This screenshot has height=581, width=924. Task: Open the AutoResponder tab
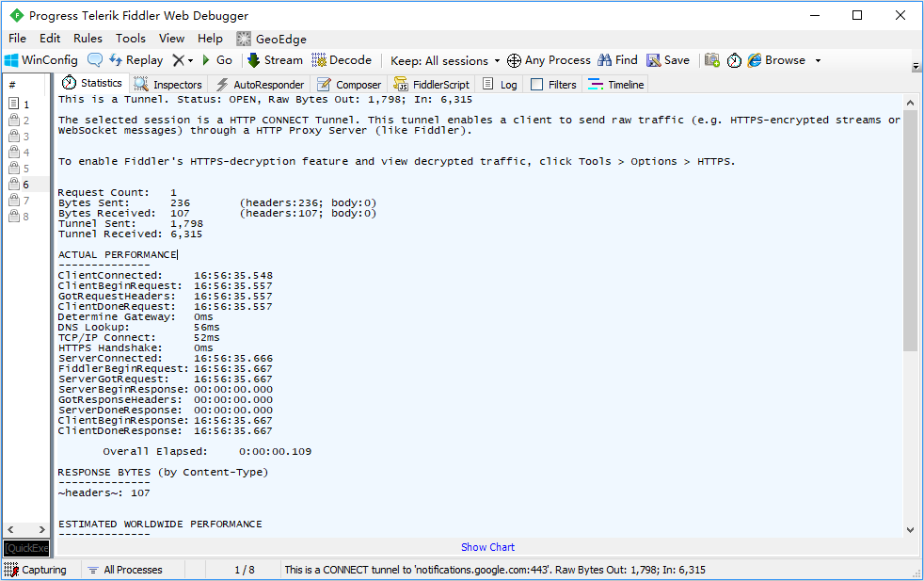pos(260,85)
